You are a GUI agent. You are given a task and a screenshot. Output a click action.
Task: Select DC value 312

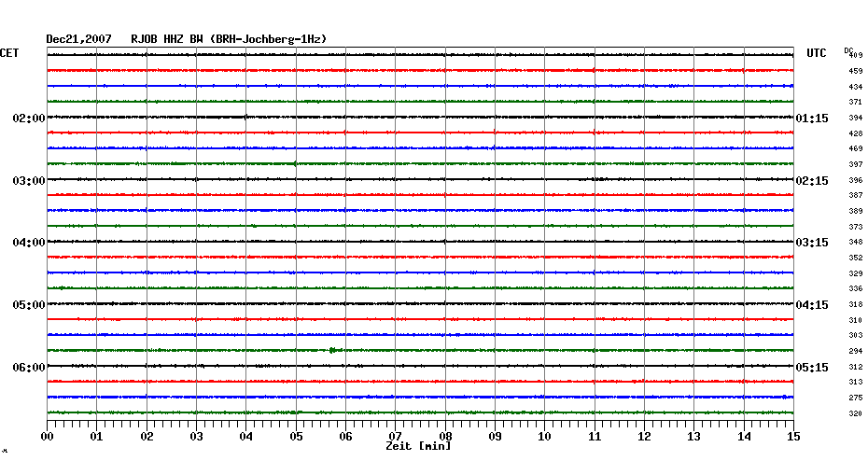click(x=855, y=367)
